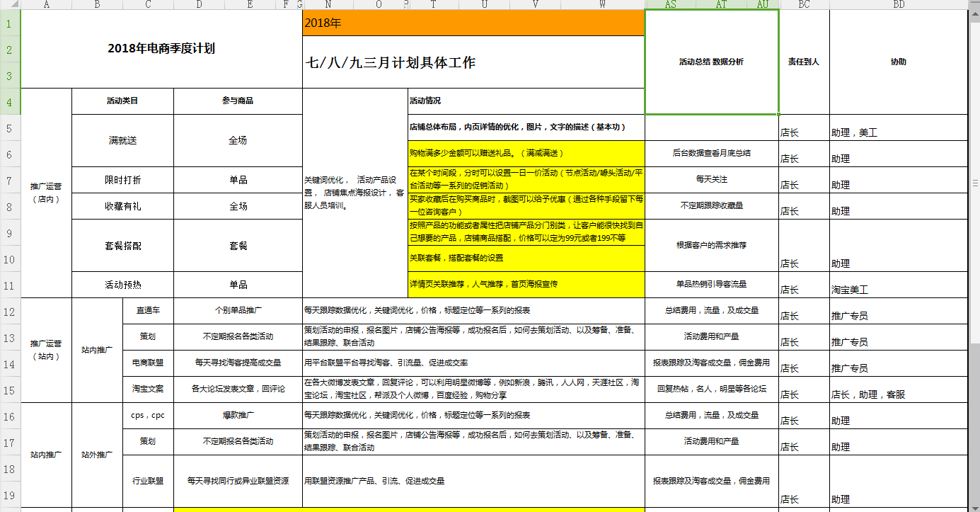This screenshot has width=980, height=512.
Task: Select '推广专员' in the 直通车 row
Action: (898, 311)
